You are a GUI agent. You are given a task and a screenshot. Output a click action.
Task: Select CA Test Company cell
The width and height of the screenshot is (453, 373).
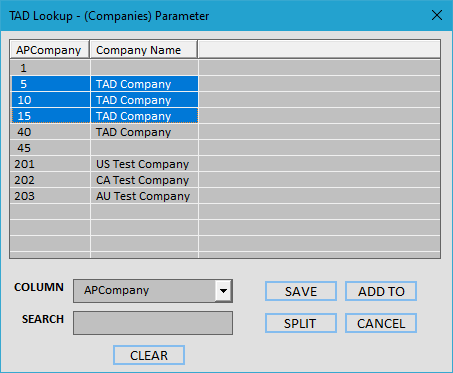tap(144, 180)
